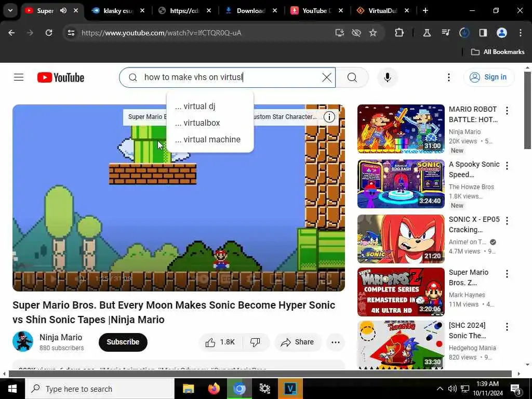Choose the 'virtualbox' suggestion
This screenshot has width=532, height=399.
tap(210, 123)
